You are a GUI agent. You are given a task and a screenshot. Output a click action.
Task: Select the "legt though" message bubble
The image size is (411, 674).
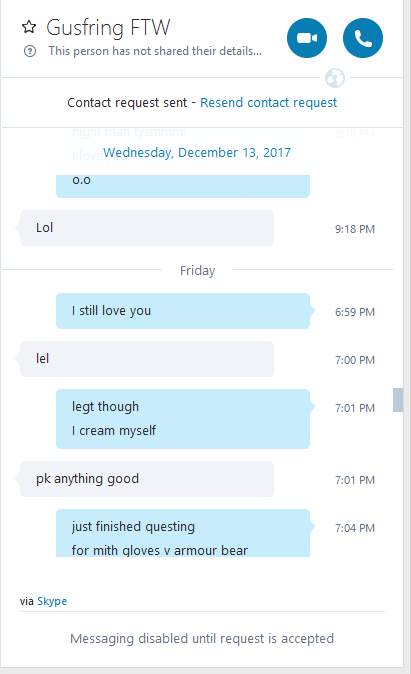click(x=183, y=419)
